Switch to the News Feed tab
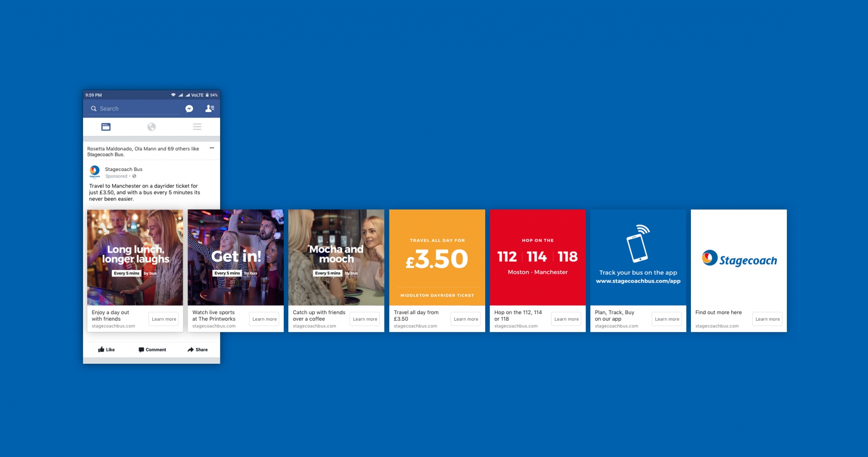The image size is (868, 457). tap(106, 127)
